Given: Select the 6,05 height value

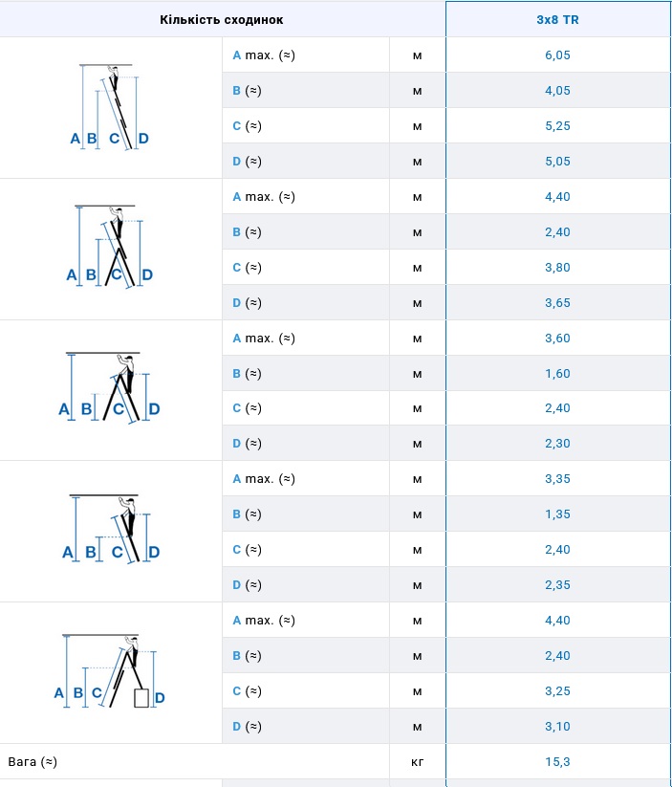Looking at the screenshot, I should click(x=558, y=55).
